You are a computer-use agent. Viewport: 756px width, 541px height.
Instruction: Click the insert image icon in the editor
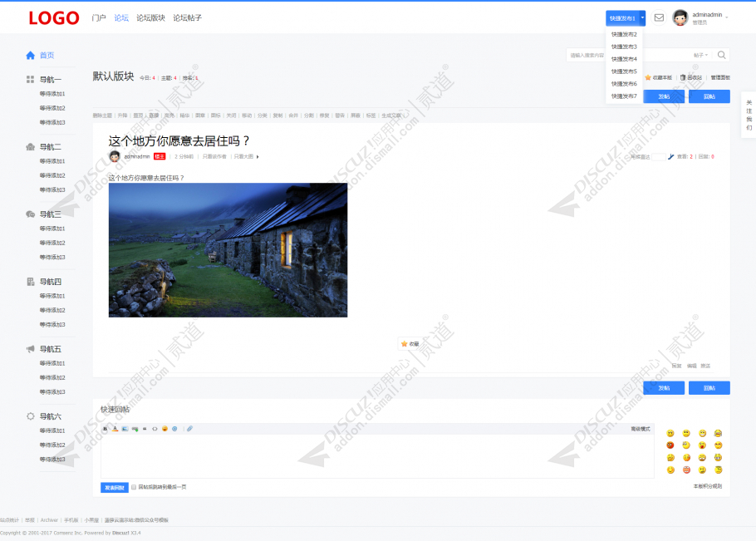[x=125, y=429]
